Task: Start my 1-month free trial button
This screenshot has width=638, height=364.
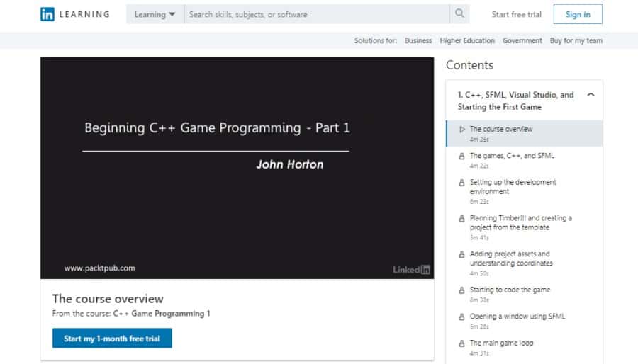Action: click(x=112, y=338)
